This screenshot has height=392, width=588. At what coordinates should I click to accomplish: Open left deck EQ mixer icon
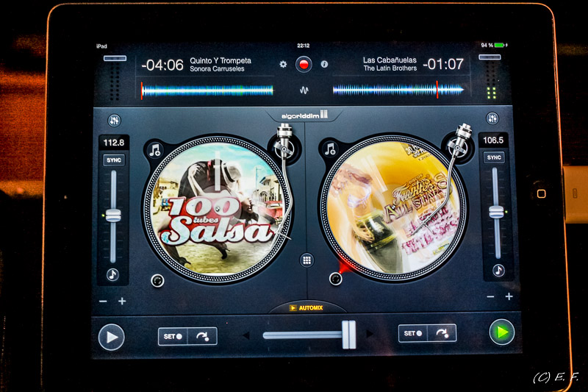(114, 120)
